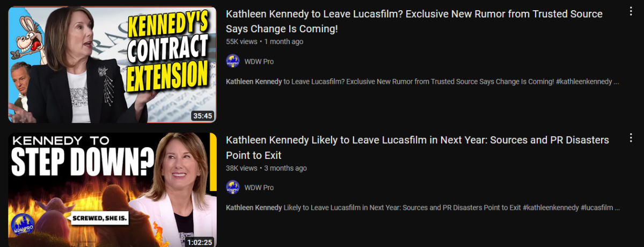Screen dimensions: 644x247
Task: Visit WDW Pro channel name under first video
Action: (259, 61)
